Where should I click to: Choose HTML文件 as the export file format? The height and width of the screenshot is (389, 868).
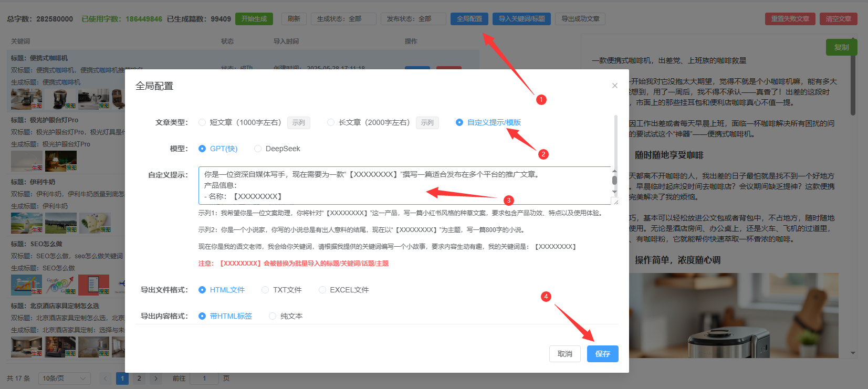222,290
